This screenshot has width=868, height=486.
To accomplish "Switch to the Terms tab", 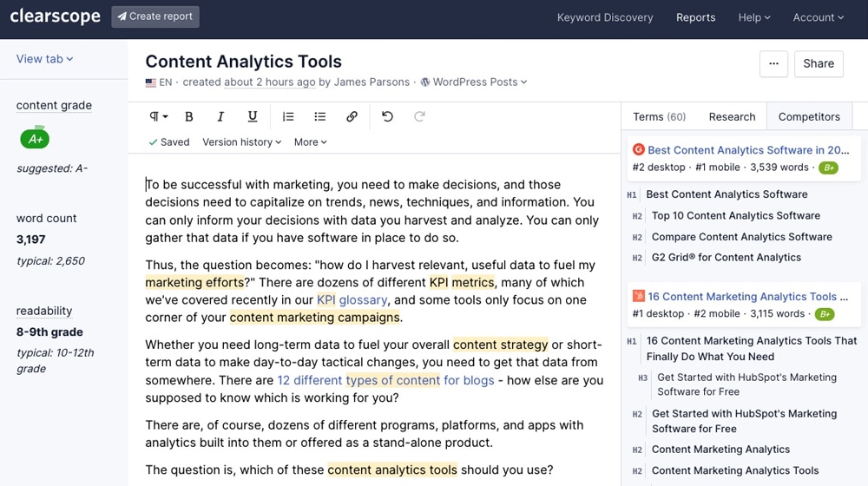I will click(659, 116).
